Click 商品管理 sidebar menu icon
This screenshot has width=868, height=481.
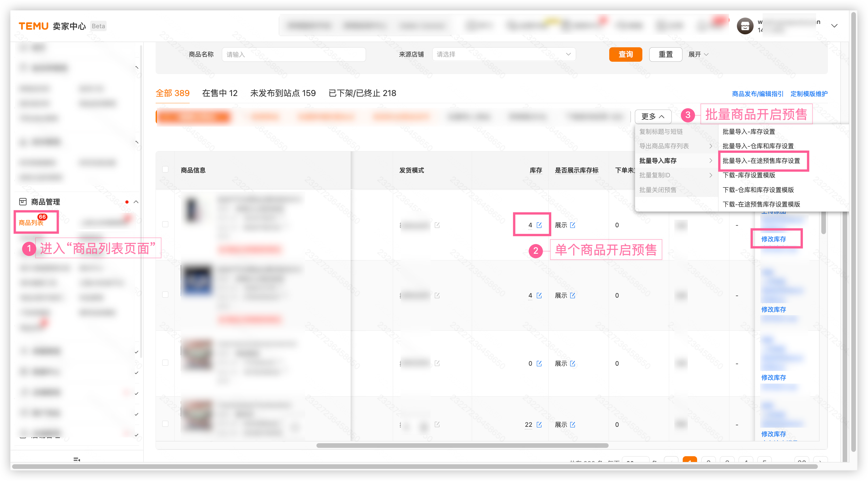(22, 202)
